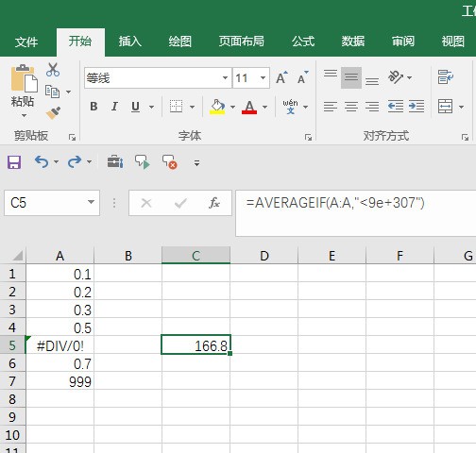Open borders dropdown arrow
Image resolution: width=476 pixels, height=453 pixels.
pos(192,107)
